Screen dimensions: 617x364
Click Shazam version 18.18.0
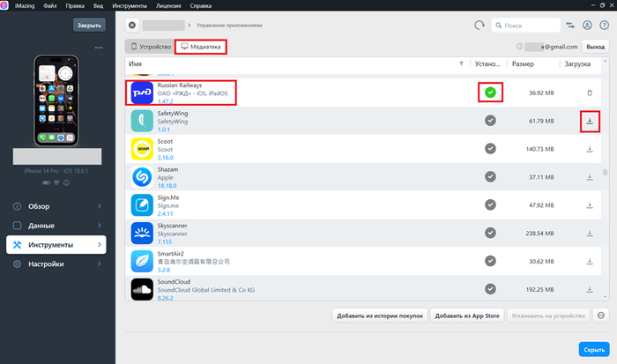(x=167, y=186)
